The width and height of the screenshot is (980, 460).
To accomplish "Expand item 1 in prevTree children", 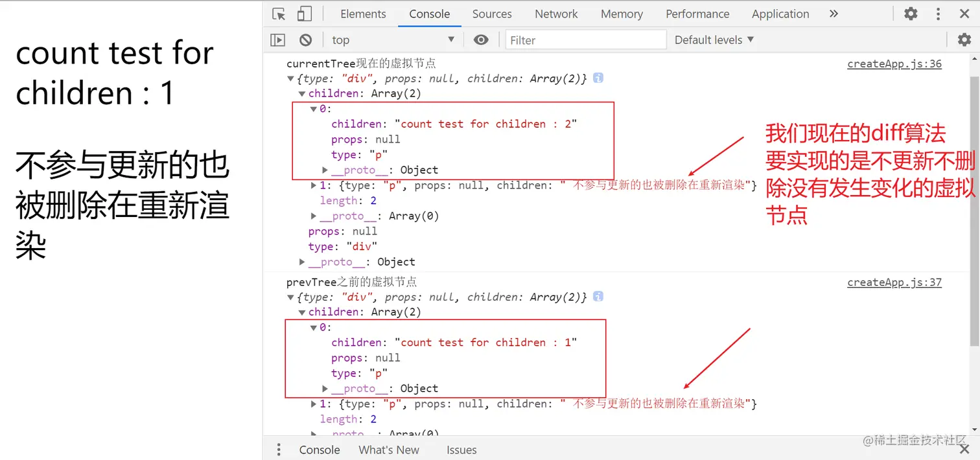I will pos(314,404).
